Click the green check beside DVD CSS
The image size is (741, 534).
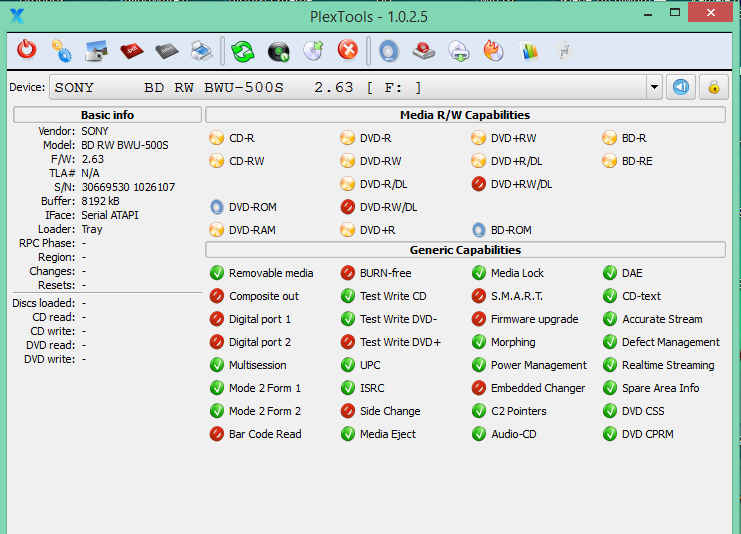(x=610, y=411)
